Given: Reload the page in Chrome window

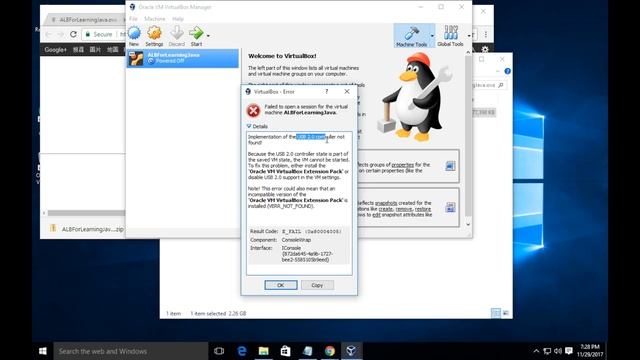Looking at the screenshot, I should [73, 34].
